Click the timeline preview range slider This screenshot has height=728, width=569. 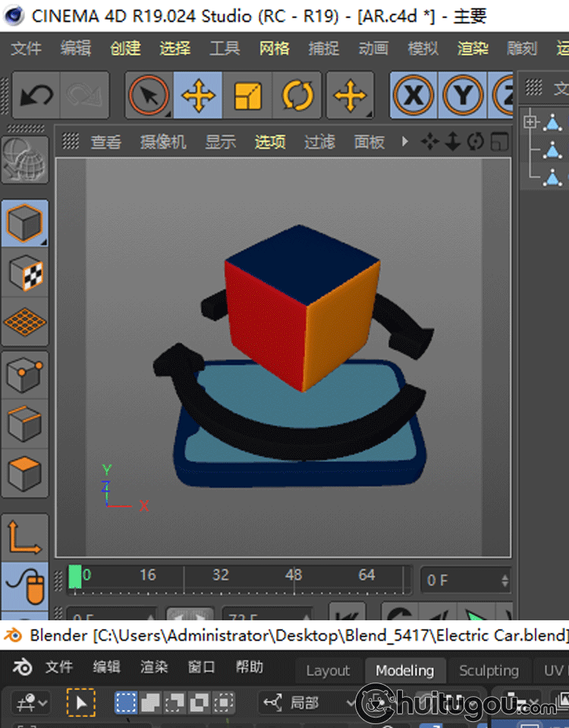pyautogui.click(x=190, y=613)
